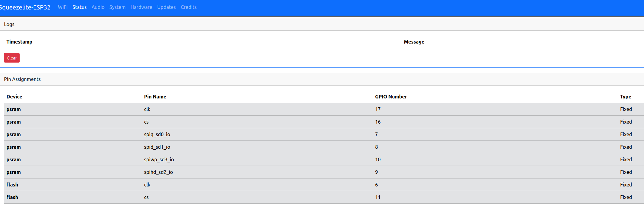Show the Credits tab

click(x=189, y=7)
